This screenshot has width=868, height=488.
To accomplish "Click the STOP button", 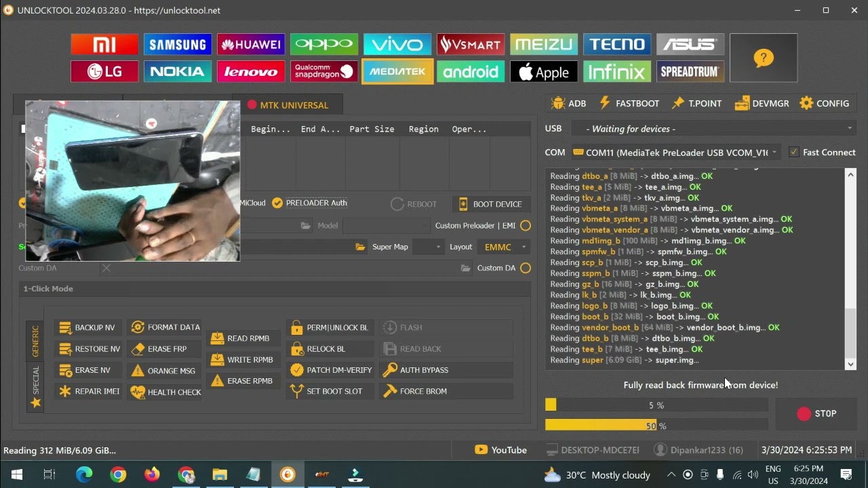I will [x=816, y=413].
